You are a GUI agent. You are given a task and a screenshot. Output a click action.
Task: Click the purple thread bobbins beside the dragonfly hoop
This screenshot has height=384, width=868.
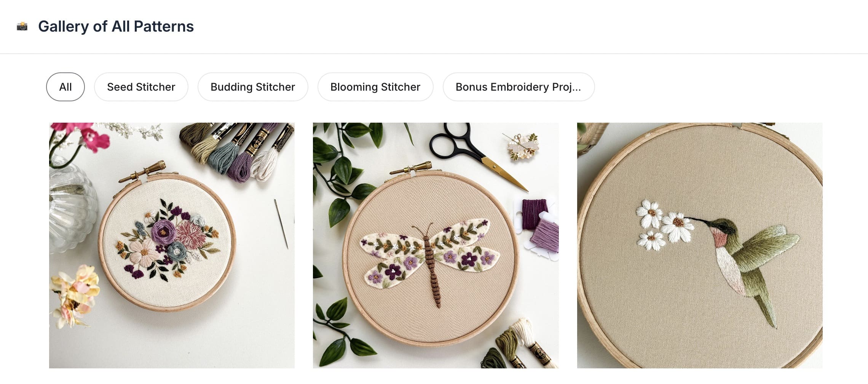(539, 227)
